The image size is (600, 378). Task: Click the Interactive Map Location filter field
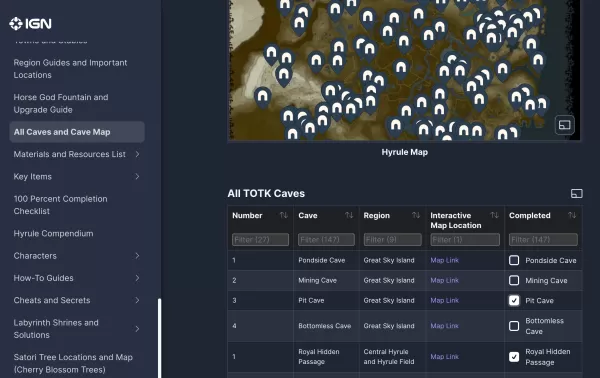tap(465, 240)
